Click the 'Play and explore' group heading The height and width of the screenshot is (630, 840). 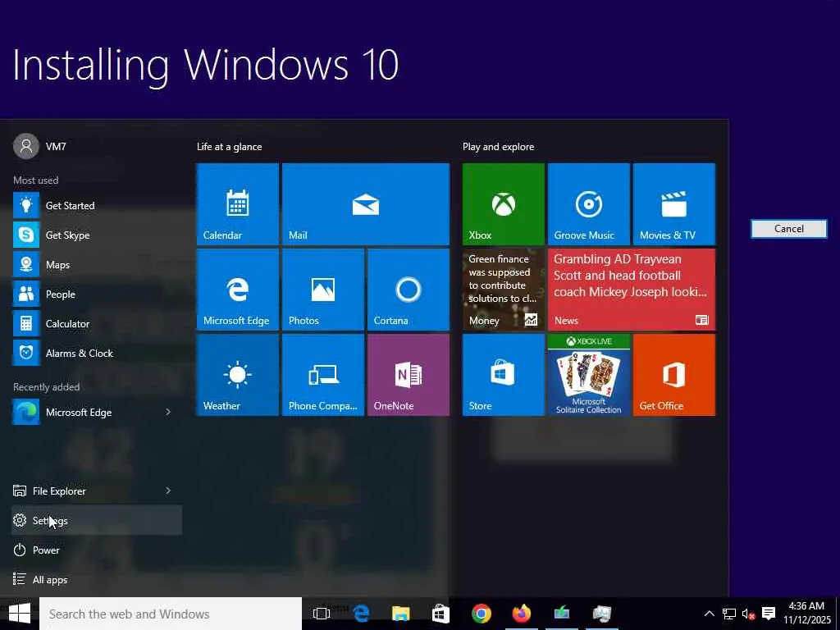498,146
